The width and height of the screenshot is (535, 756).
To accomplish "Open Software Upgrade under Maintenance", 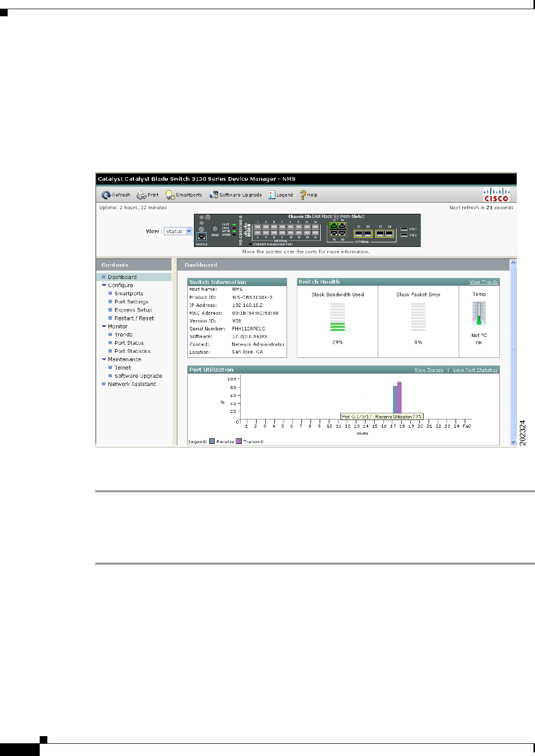I will point(138,376).
